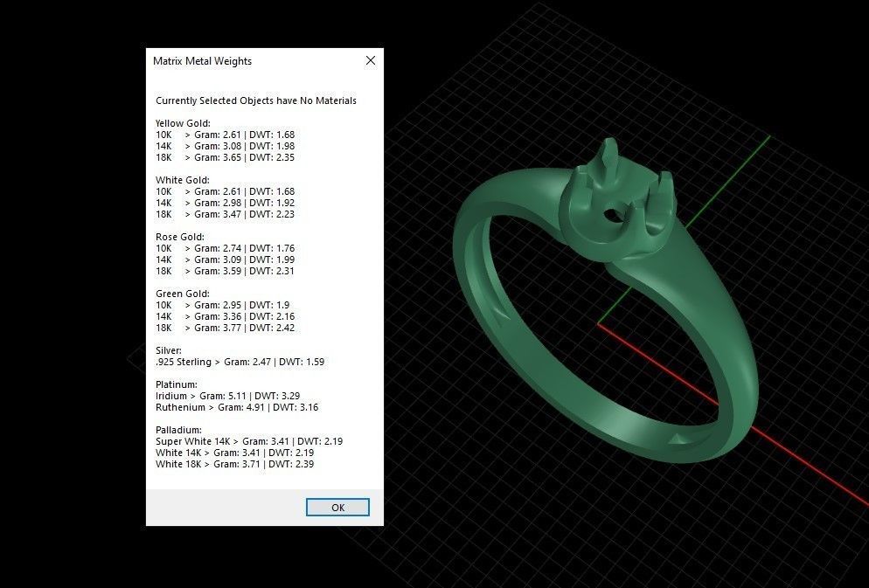
Task: Select Palladium White 18K Gram: 3.71 line
Action: tap(235, 464)
